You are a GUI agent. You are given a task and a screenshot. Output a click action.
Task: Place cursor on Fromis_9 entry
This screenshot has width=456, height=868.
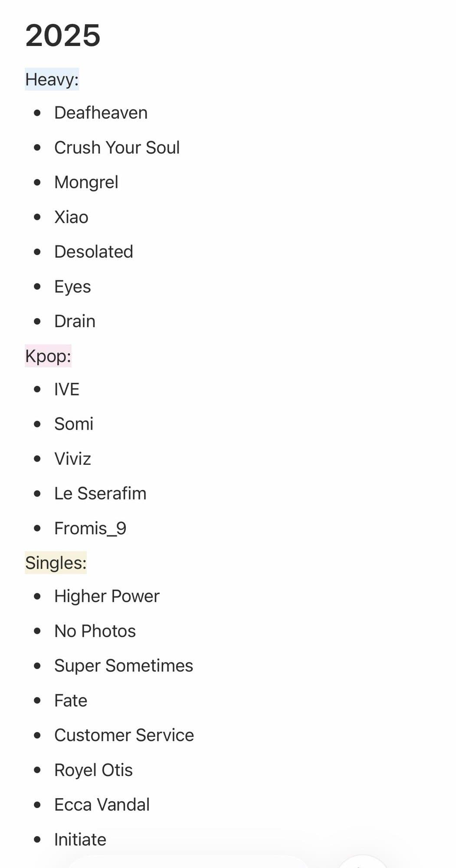90,528
